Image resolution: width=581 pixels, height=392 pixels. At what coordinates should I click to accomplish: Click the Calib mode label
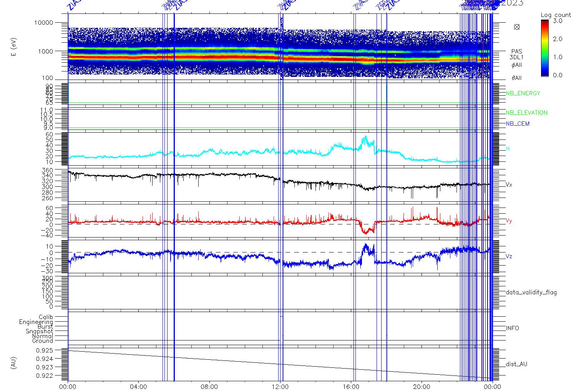pyautogui.click(x=46, y=317)
